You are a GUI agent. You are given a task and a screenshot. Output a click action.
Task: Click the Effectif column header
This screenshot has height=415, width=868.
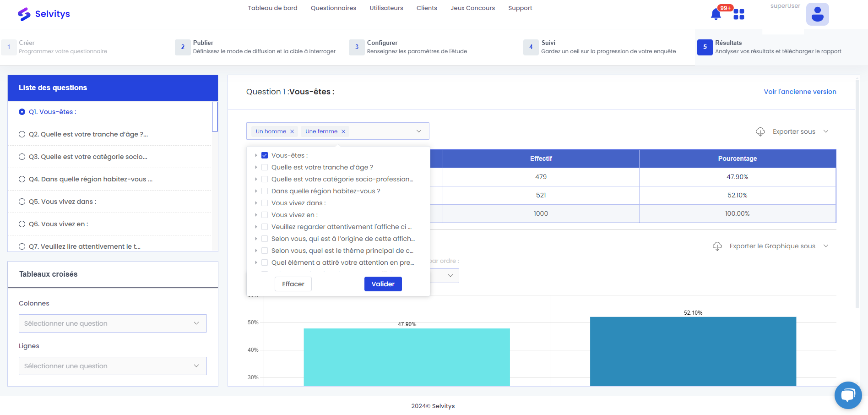pyautogui.click(x=541, y=158)
